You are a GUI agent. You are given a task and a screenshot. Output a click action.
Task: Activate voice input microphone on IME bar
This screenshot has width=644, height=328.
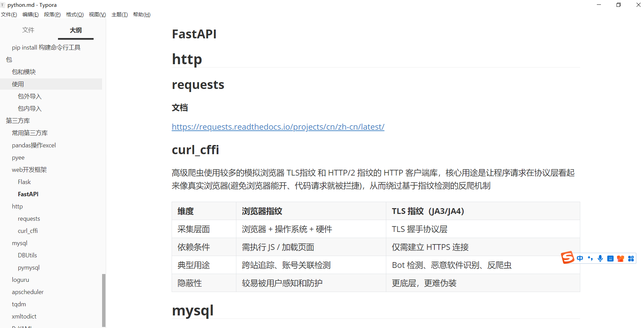600,258
